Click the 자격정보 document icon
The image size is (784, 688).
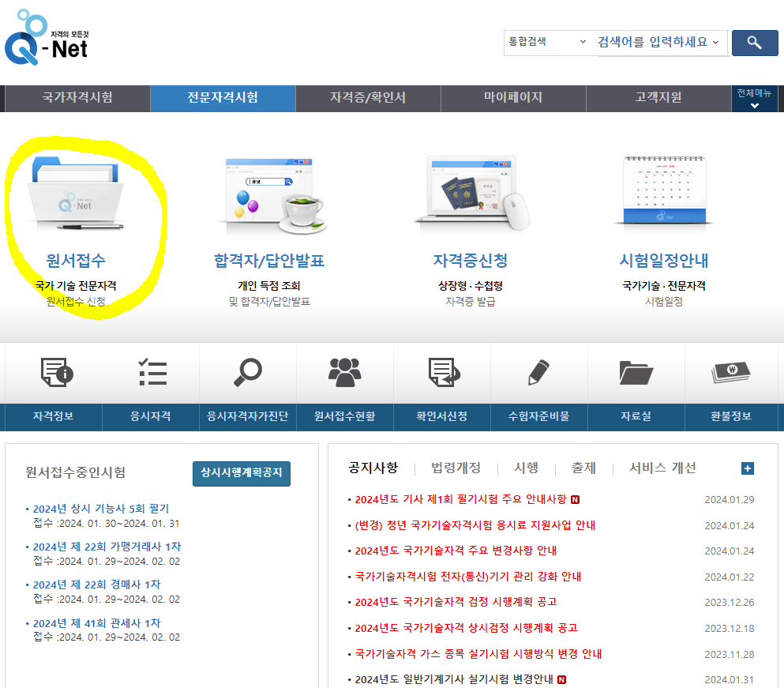(57, 372)
